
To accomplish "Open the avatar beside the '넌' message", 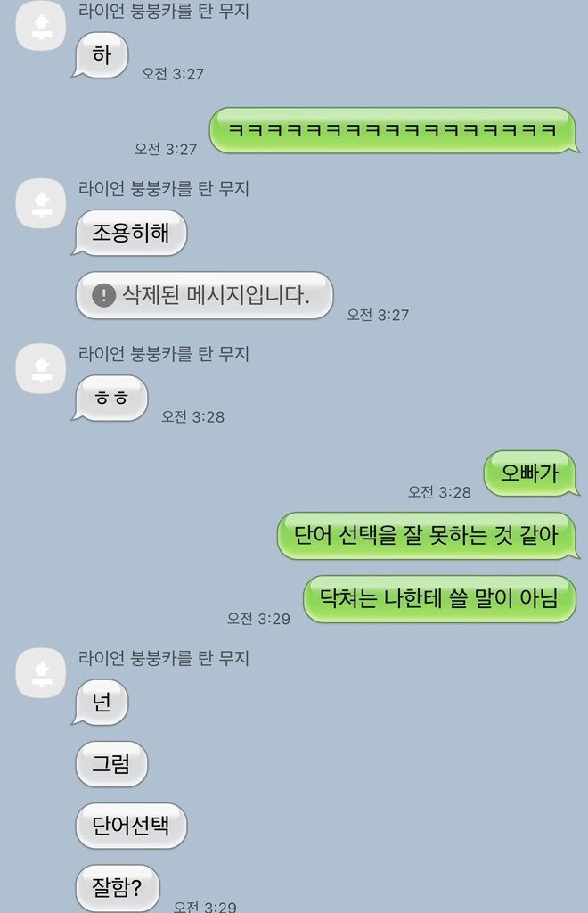I will coord(41,672).
